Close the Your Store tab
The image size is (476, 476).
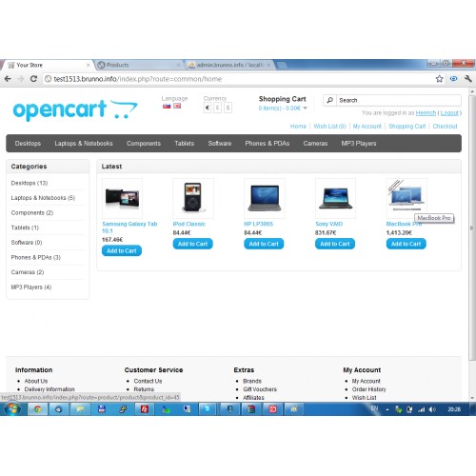tap(88, 65)
